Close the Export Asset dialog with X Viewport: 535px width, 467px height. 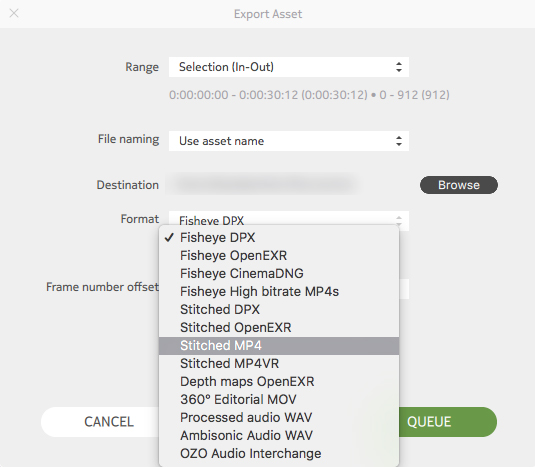14,13
